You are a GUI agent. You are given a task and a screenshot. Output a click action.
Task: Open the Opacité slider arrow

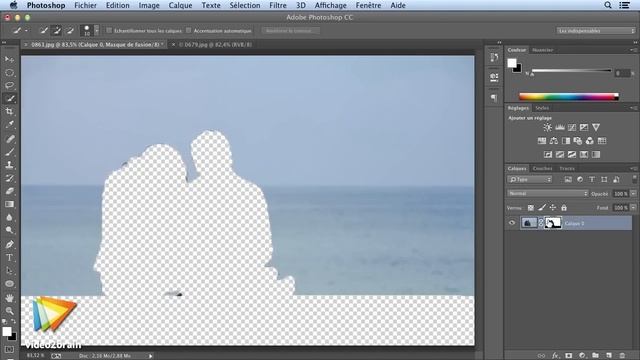click(x=633, y=193)
